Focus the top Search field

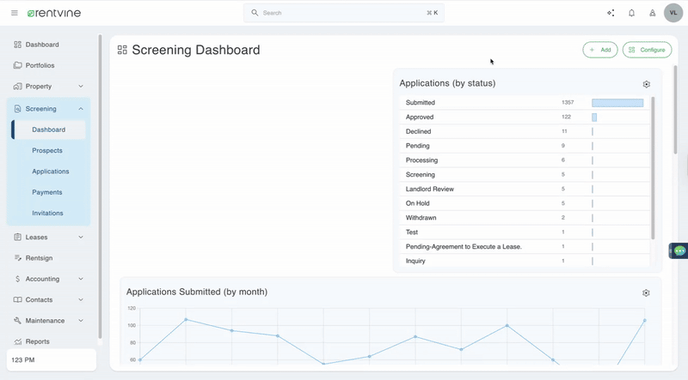coord(344,13)
